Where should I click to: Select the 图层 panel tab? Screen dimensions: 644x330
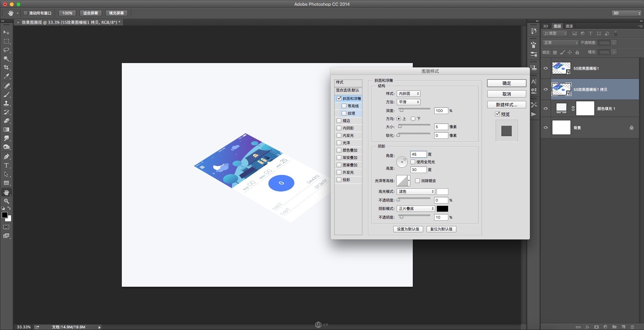[557, 26]
